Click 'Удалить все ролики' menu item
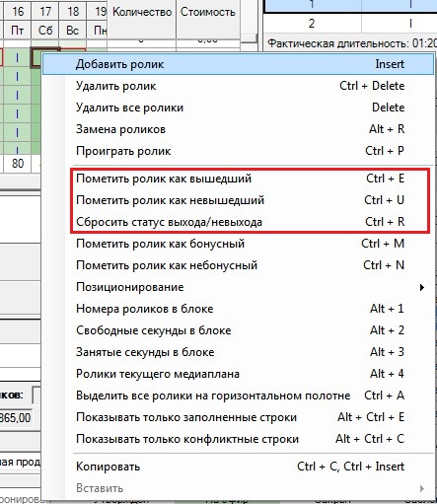Screen dimensions: 437x504 [x=238, y=108]
